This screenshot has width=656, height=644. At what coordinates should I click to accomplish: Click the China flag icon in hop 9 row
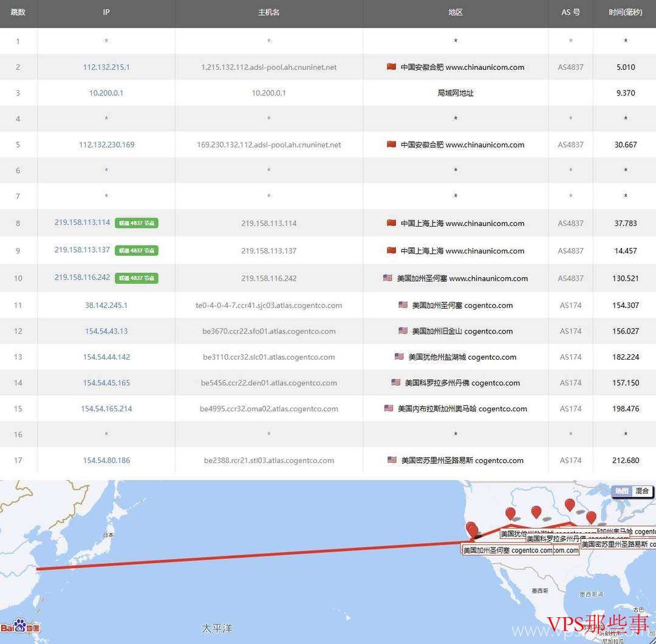coord(391,250)
